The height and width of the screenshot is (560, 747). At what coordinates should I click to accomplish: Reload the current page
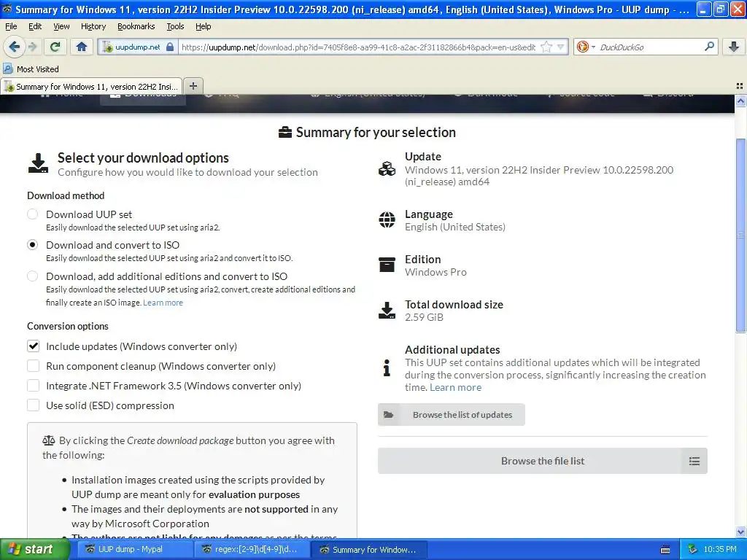coord(55,47)
